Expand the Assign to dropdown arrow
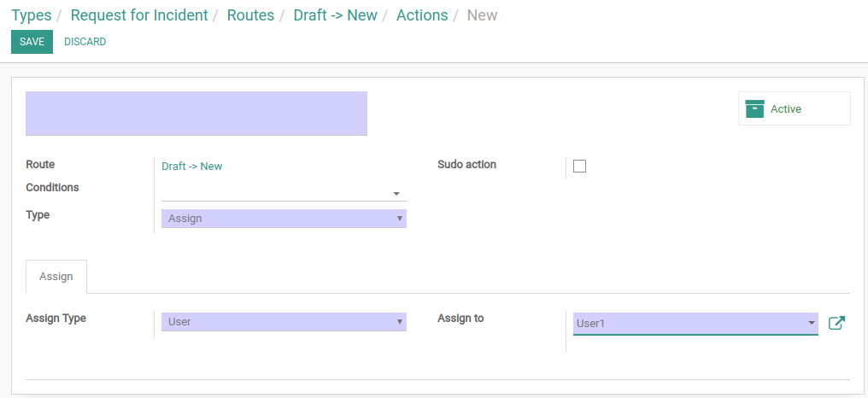Screen dimensions: 868x398 pos(812,323)
